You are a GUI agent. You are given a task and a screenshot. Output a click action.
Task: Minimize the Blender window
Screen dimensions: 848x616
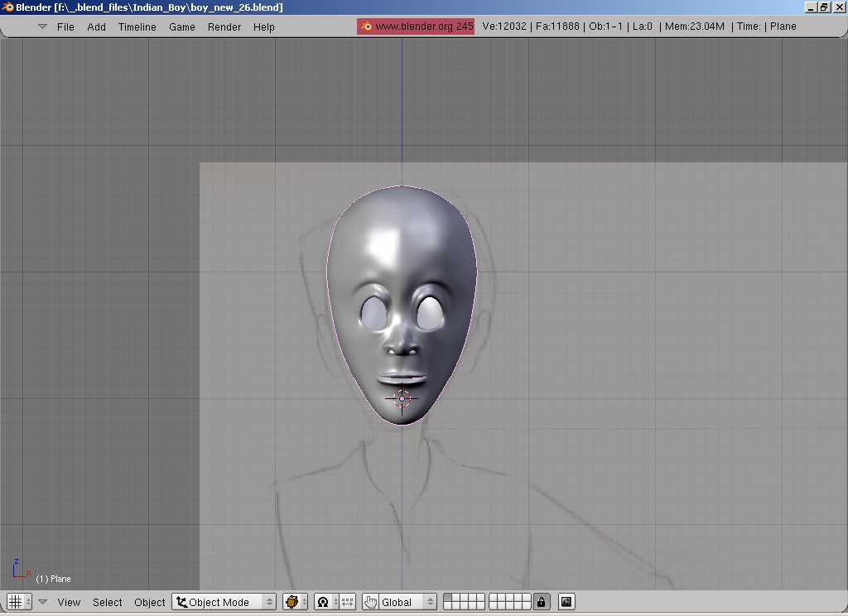[x=811, y=7]
